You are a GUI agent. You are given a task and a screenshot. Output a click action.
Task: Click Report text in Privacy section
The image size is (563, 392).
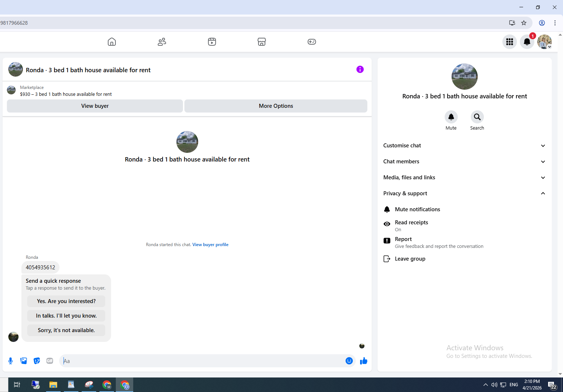403,239
